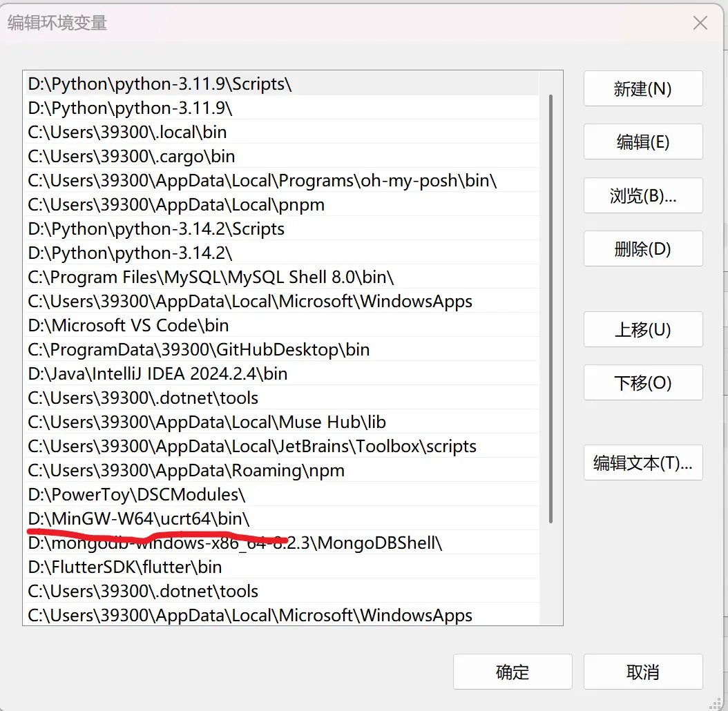
Task: Click the 编辑(E) button
Action: coord(643,142)
